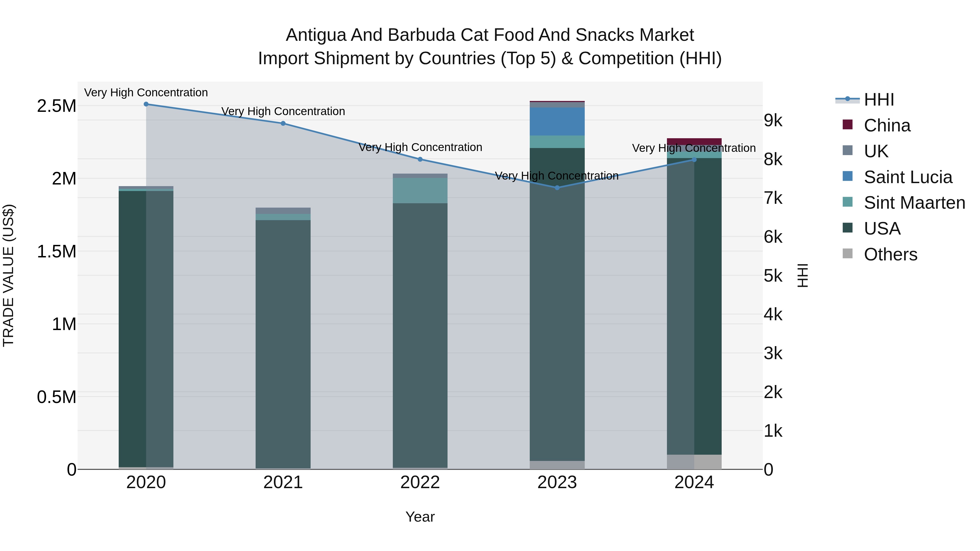Click the 2024 Very High Concentration annotation
The height and width of the screenshot is (551, 980).
pyautogui.click(x=694, y=148)
